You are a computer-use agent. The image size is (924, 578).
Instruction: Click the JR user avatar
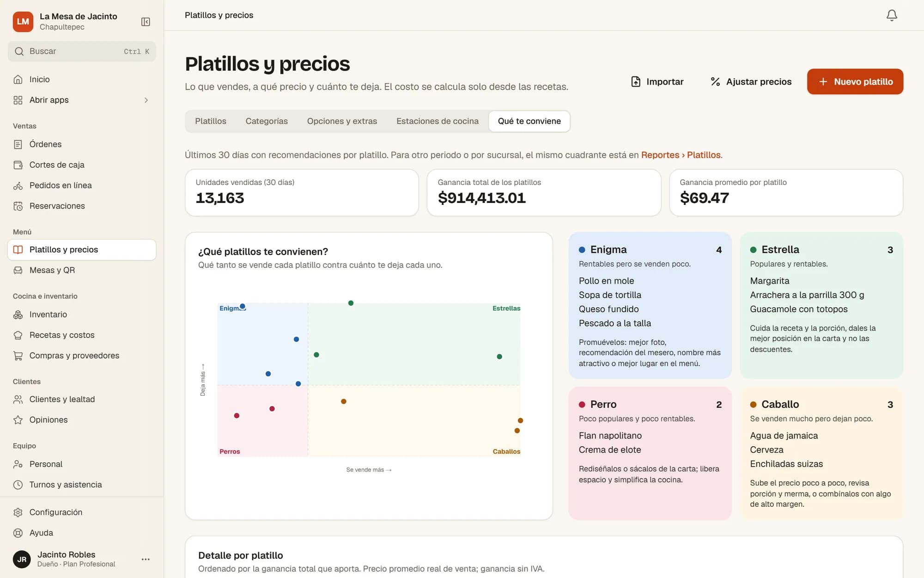click(22, 559)
